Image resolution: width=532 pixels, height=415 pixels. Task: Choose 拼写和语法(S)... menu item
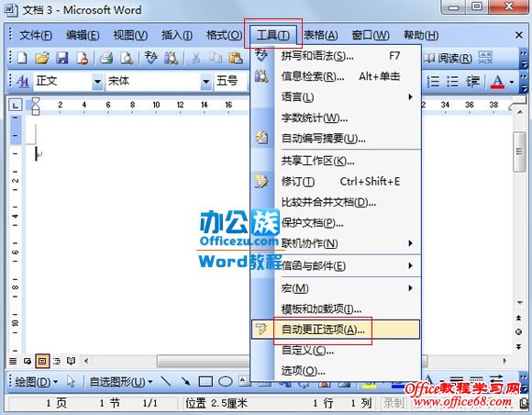tap(336, 55)
